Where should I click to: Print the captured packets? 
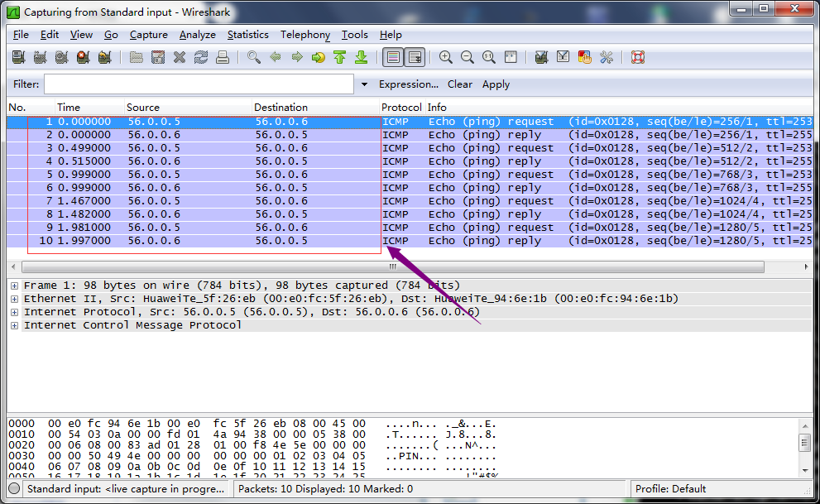[223, 57]
